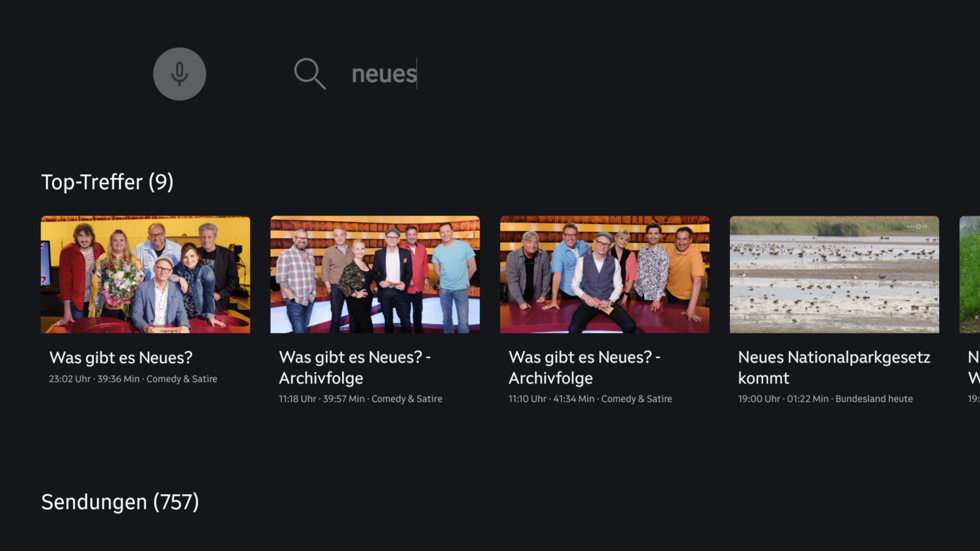Open the 11:10 Uhr Archivfolge thumbnail
Screen dimensions: 980x551
pyautogui.click(x=605, y=275)
